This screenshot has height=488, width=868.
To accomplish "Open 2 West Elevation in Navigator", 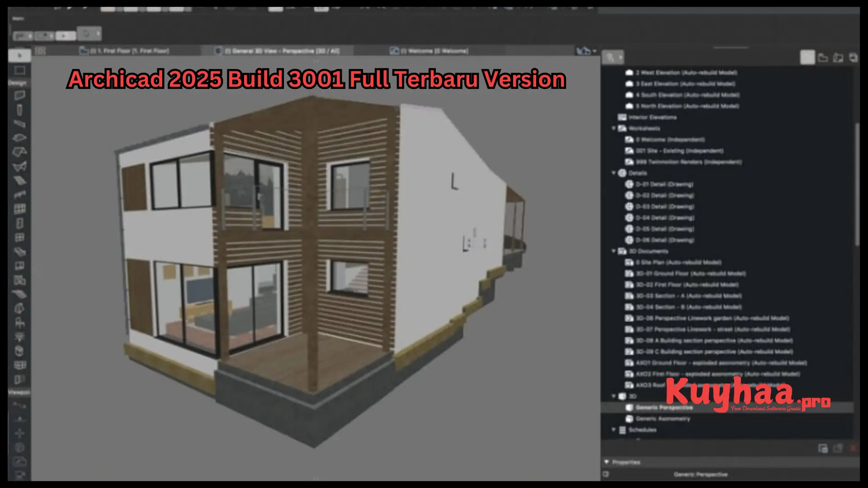I will [681, 73].
